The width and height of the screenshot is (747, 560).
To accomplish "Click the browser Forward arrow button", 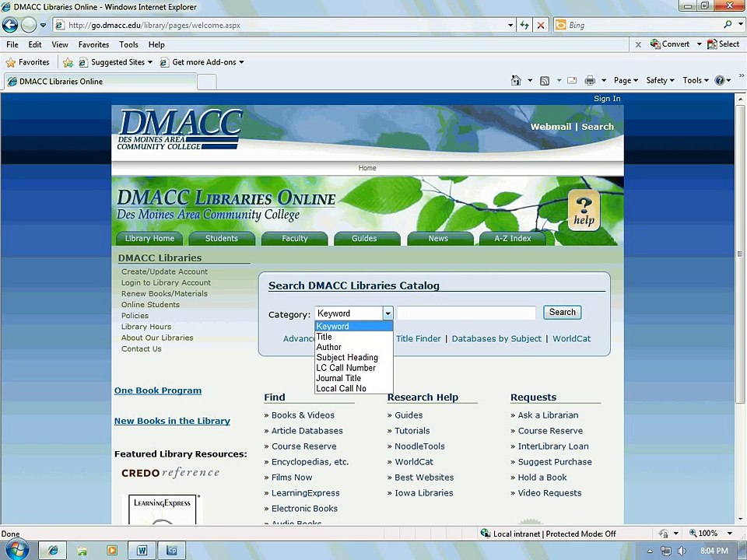I will pyautogui.click(x=29, y=25).
